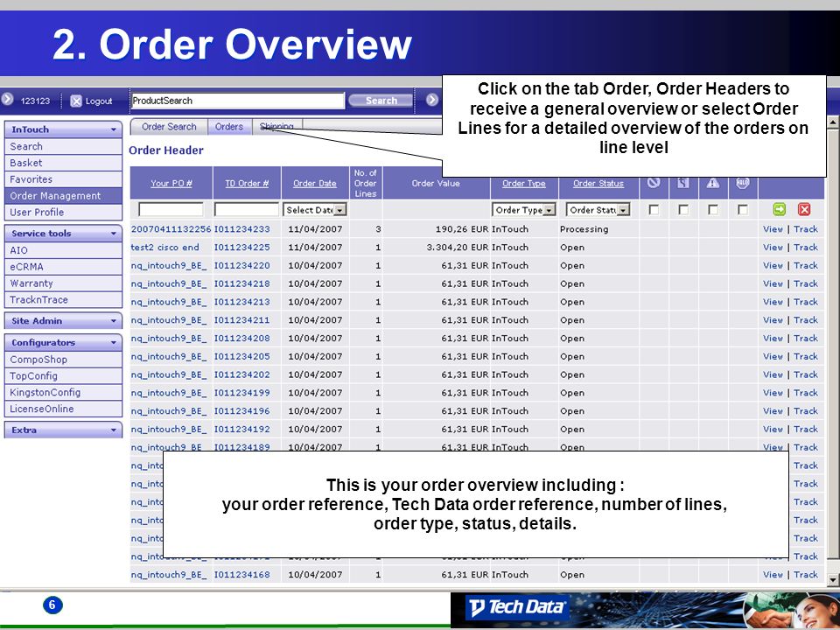Screen dimensions: 840x630
Task: Click the Logout link
Action: [x=99, y=101]
